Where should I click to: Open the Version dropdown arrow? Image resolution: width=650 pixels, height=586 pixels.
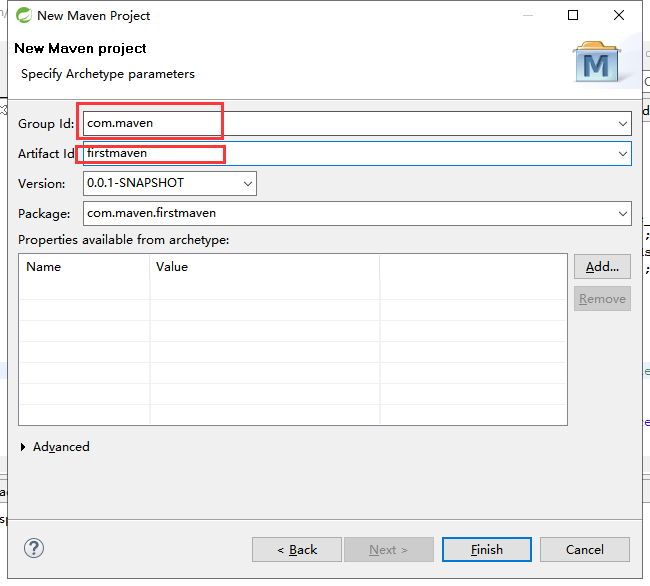[248, 184]
